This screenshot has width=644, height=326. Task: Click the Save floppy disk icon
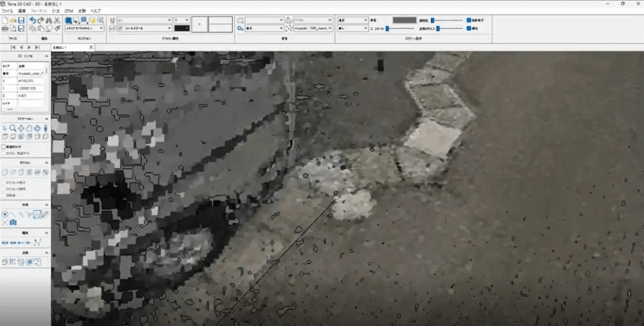[x=21, y=20]
